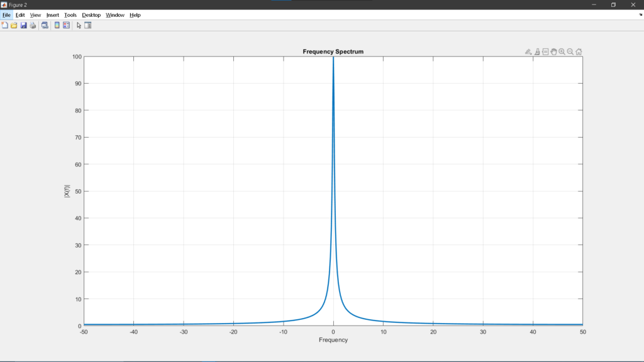
Task: Enable the data brush tool above the axes
Action: coord(538,52)
